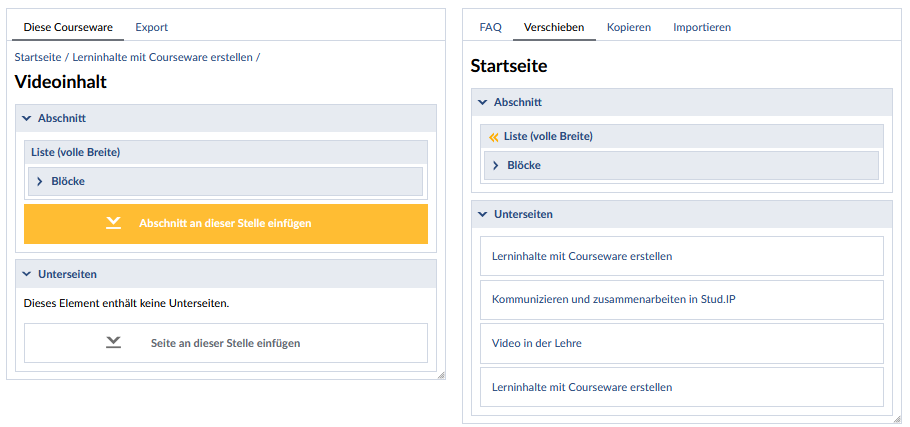Collapse the Abschnitt section under Startseite
Viewport: 910px width, 427px height.
(x=483, y=102)
